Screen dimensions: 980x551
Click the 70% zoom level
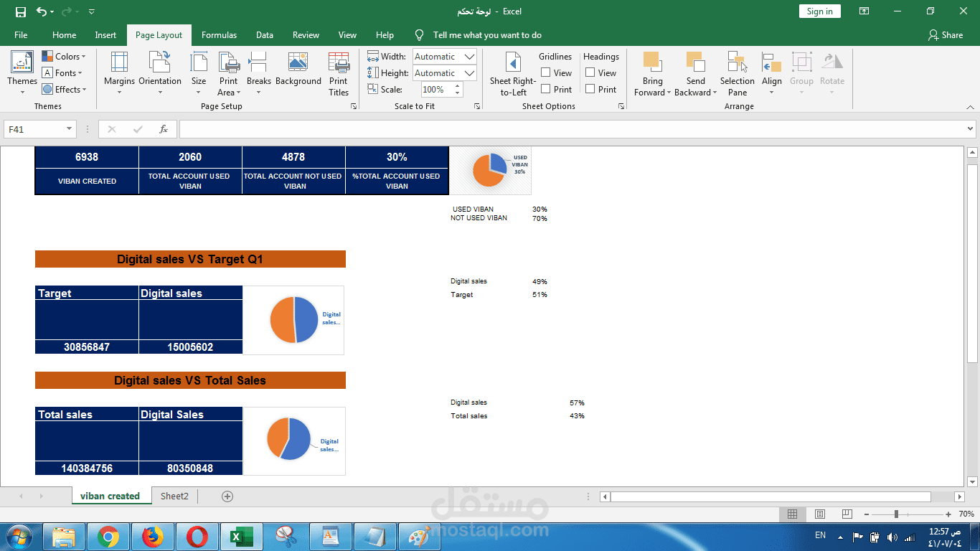(x=966, y=514)
